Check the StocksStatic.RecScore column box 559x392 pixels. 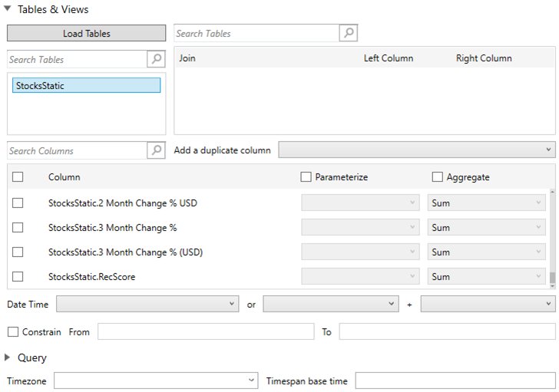pos(18,277)
